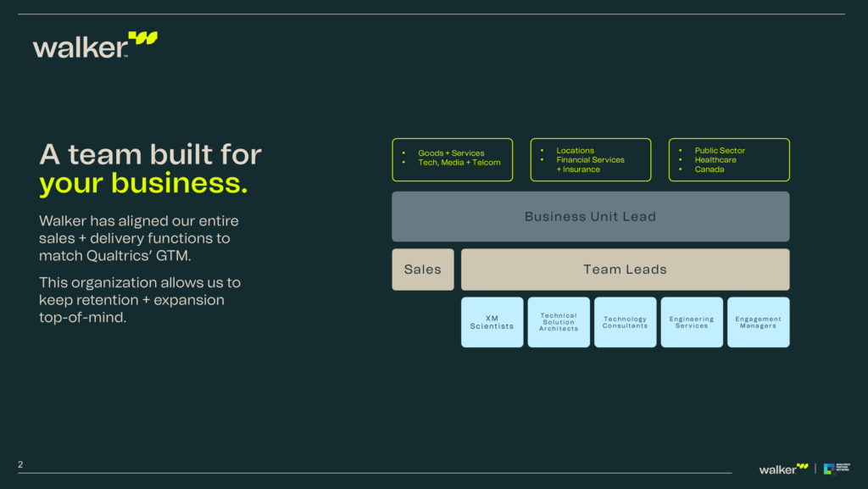Click the large Walker logo at top left
The width and height of the screenshot is (868, 489).
point(95,45)
